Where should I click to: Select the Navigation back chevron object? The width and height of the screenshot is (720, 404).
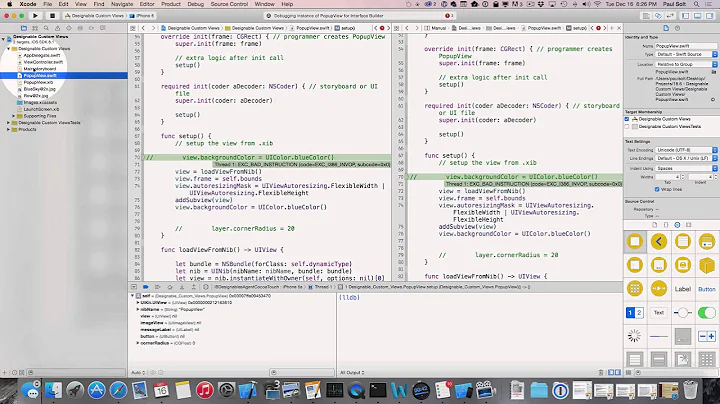(658, 241)
